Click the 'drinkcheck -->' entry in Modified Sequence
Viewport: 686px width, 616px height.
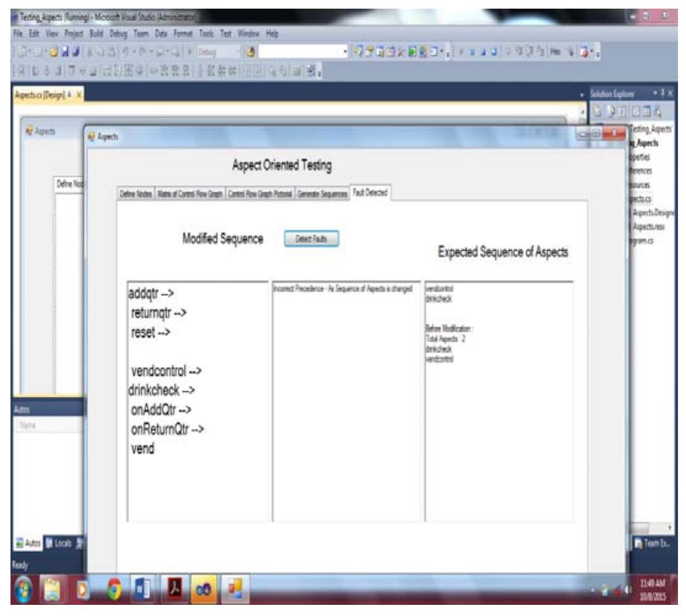(x=161, y=390)
